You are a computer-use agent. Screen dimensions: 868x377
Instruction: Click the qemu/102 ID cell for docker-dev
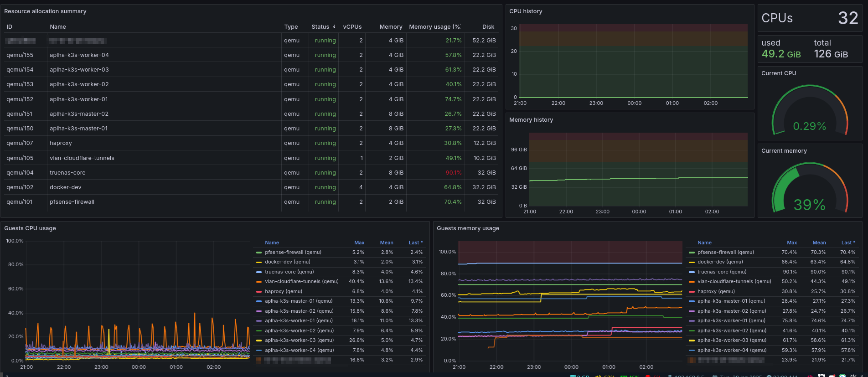click(20, 187)
